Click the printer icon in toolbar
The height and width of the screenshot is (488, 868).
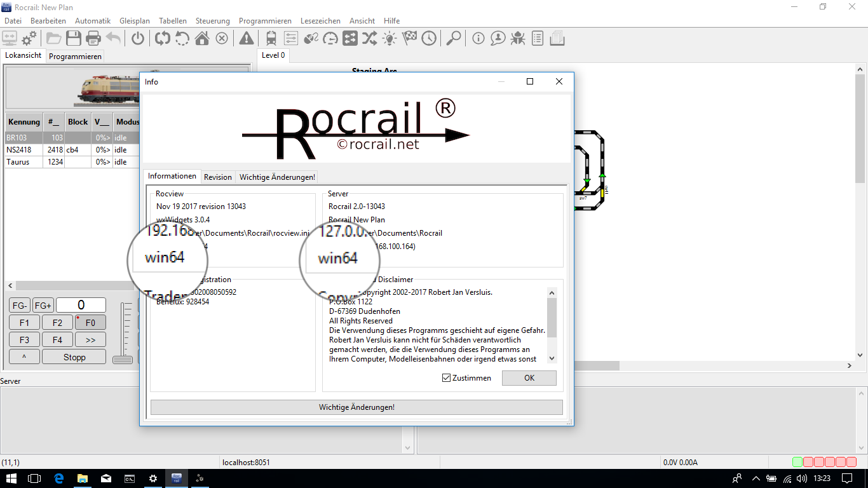click(x=93, y=39)
